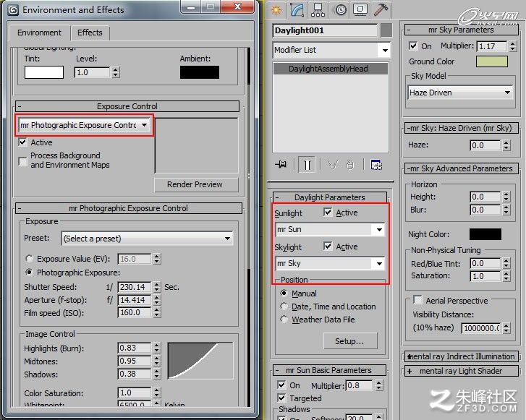Click the mr Sky Multiplier field

pyautogui.click(x=492, y=46)
